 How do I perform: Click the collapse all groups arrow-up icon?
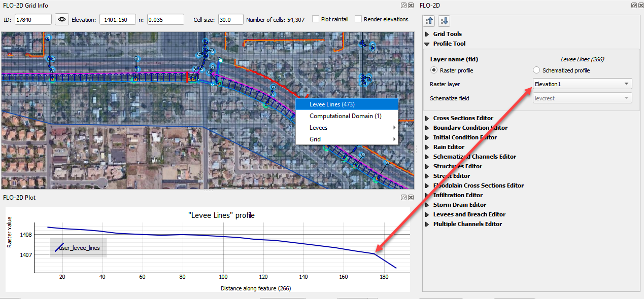coord(429,21)
